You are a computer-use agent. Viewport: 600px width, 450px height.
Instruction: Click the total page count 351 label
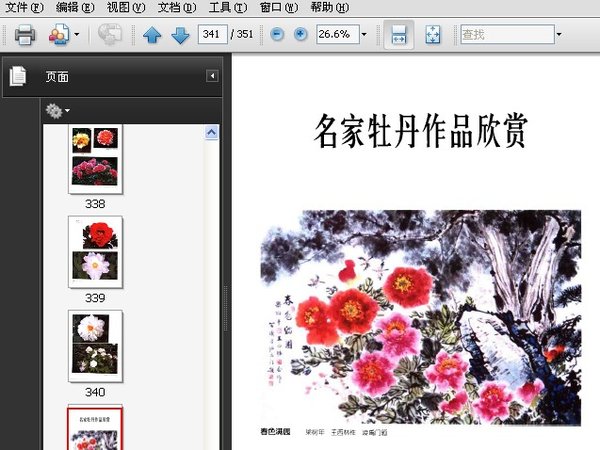(x=245, y=34)
